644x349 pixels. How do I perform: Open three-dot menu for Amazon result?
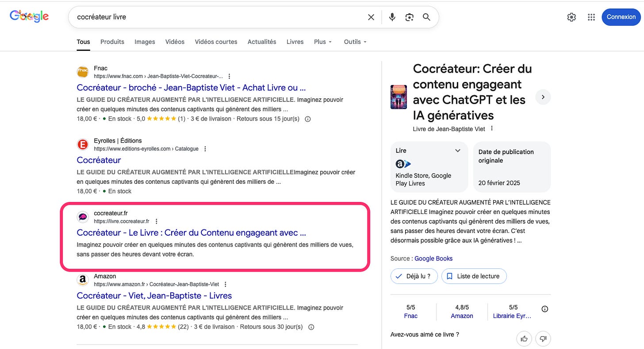point(225,284)
